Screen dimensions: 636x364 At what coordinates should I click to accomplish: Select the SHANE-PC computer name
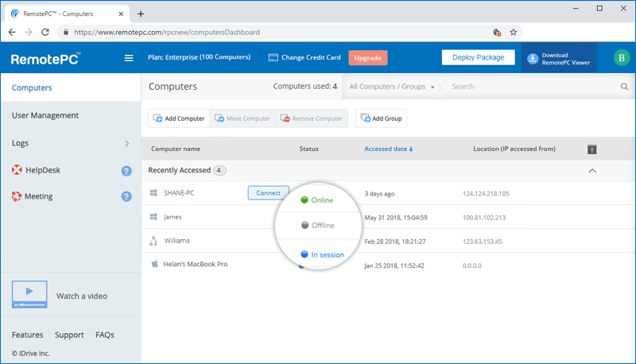tap(179, 193)
